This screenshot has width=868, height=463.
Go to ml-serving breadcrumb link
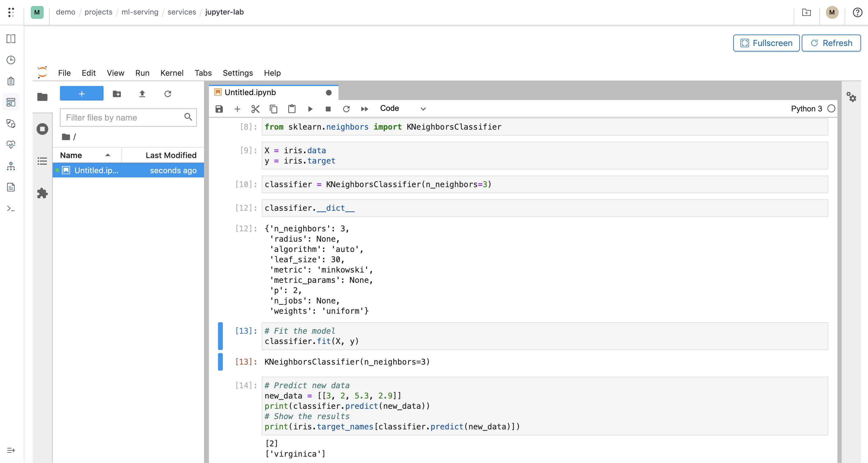(140, 12)
